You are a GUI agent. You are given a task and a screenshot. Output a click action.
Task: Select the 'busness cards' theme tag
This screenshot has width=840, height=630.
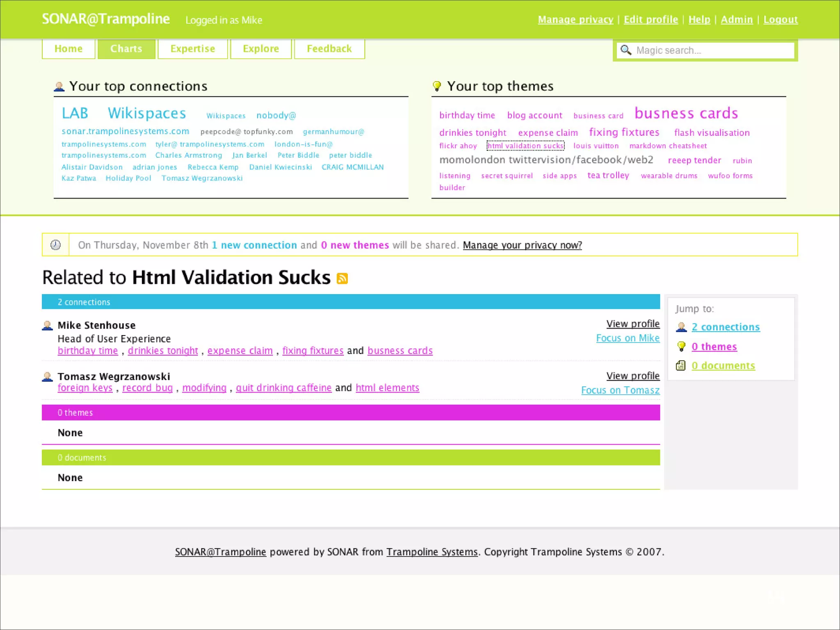[686, 113]
